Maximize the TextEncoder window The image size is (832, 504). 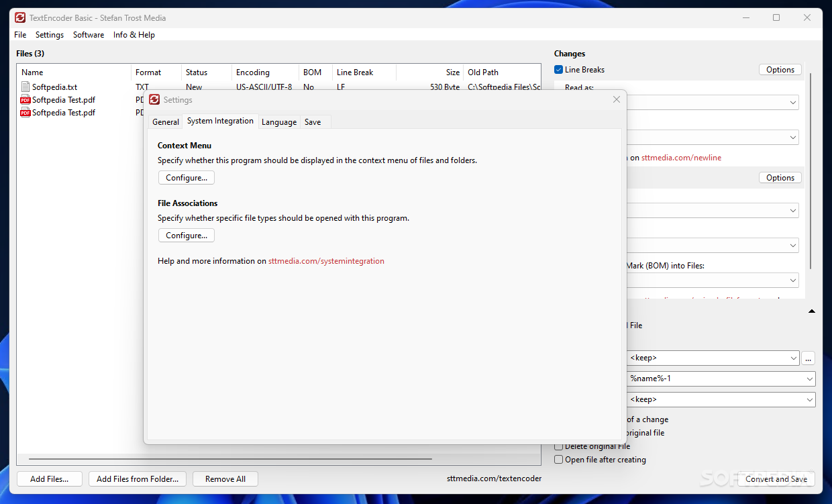pos(776,17)
